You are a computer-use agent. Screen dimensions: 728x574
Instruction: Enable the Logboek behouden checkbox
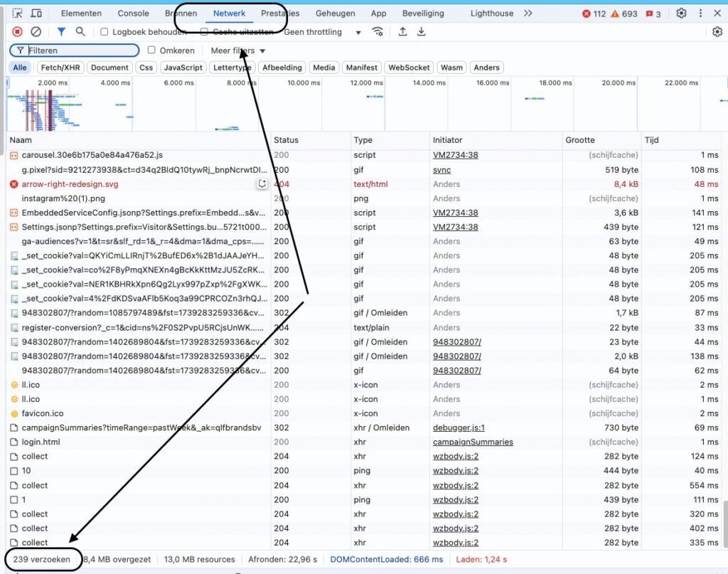click(x=105, y=32)
